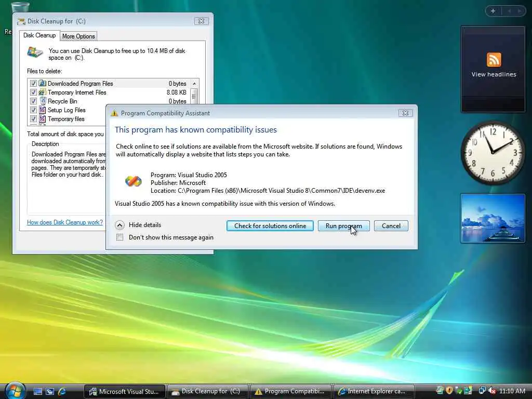Click the Run program button
Viewport: 532px width, 399px height.
[x=344, y=226]
